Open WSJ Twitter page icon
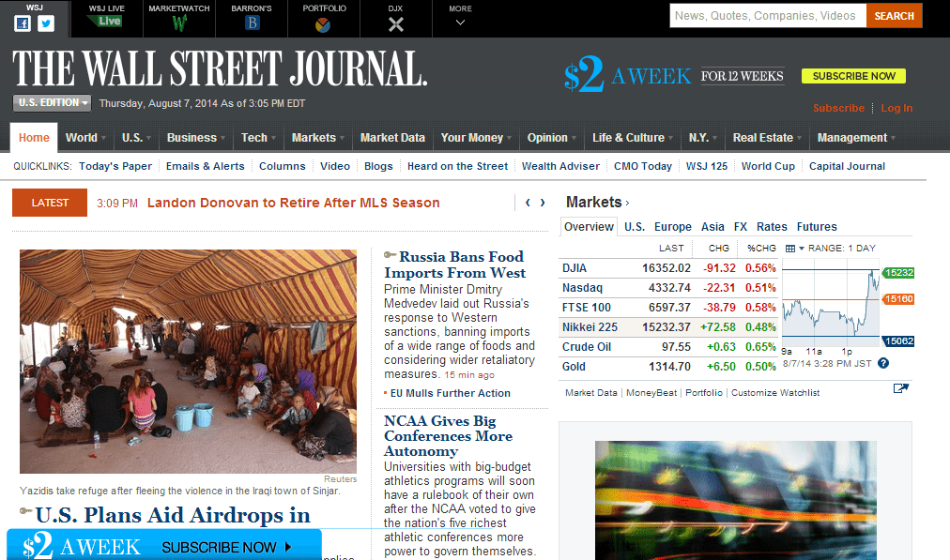The image size is (950, 560). pyautogui.click(x=46, y=23)
